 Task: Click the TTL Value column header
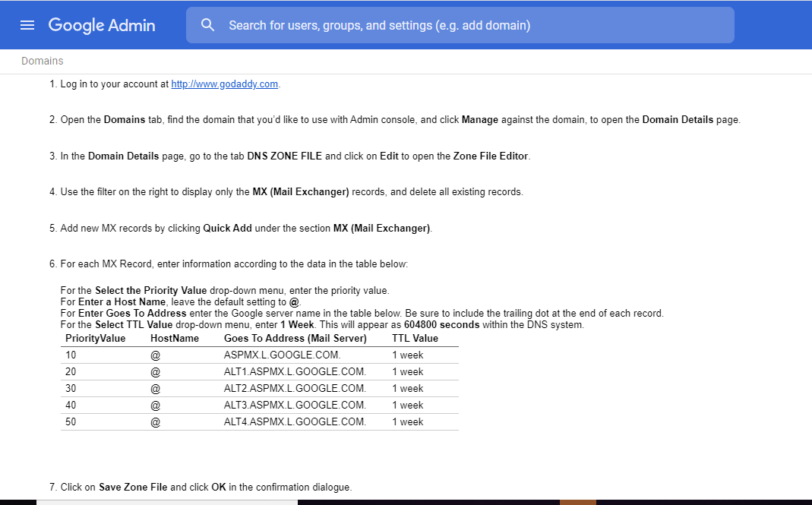[415, 338]
